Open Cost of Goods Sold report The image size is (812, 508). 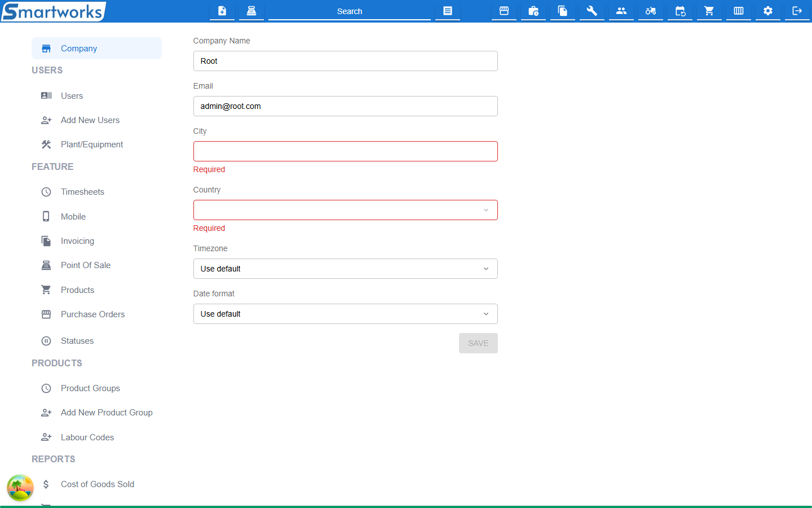pyautogui.click(x=96, y=484)
